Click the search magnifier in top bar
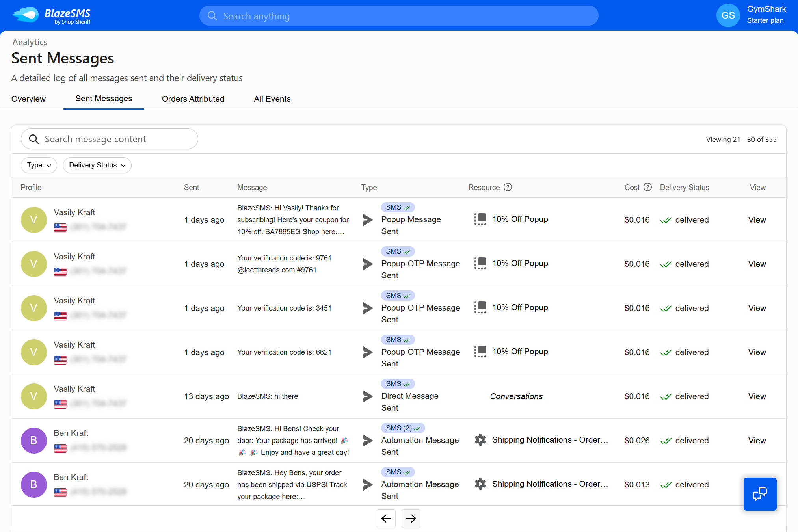Screen dimensions: 798x532 tap(212, 16)
